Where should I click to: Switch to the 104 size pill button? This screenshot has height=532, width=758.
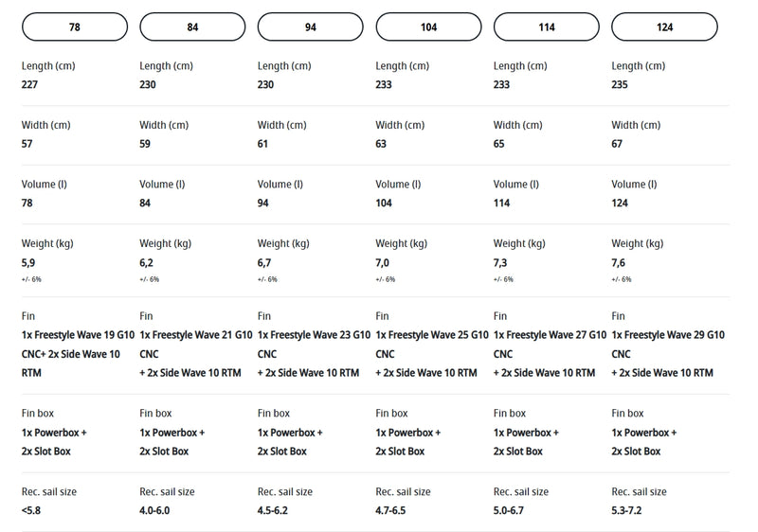(x=429, y=27)
